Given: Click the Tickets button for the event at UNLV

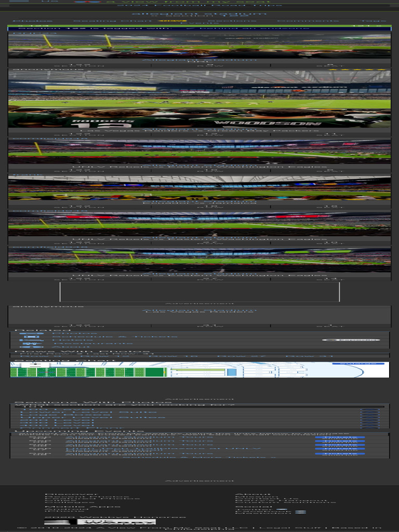Looking at the screenshot, I should [340, 448].
